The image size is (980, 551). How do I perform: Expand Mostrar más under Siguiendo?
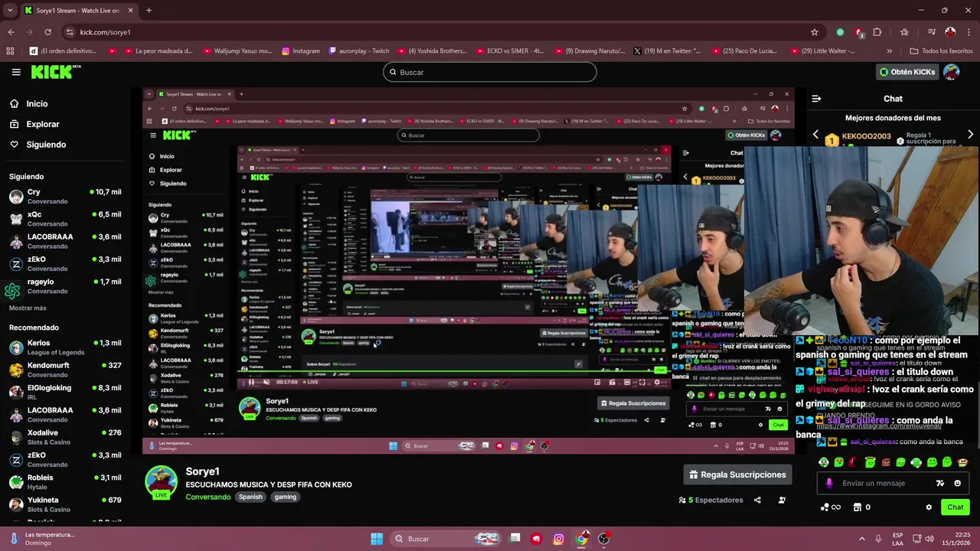click(x=28, y=308)
